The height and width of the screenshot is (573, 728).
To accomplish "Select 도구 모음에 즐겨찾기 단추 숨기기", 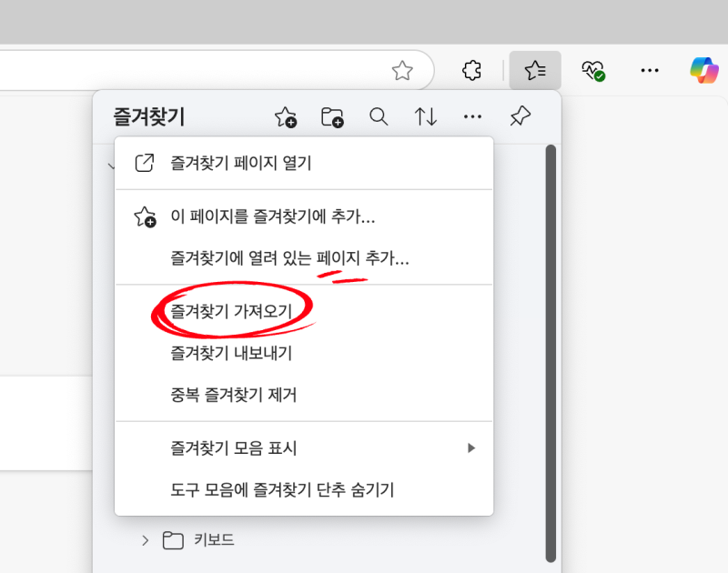I will tap(304, 489).
